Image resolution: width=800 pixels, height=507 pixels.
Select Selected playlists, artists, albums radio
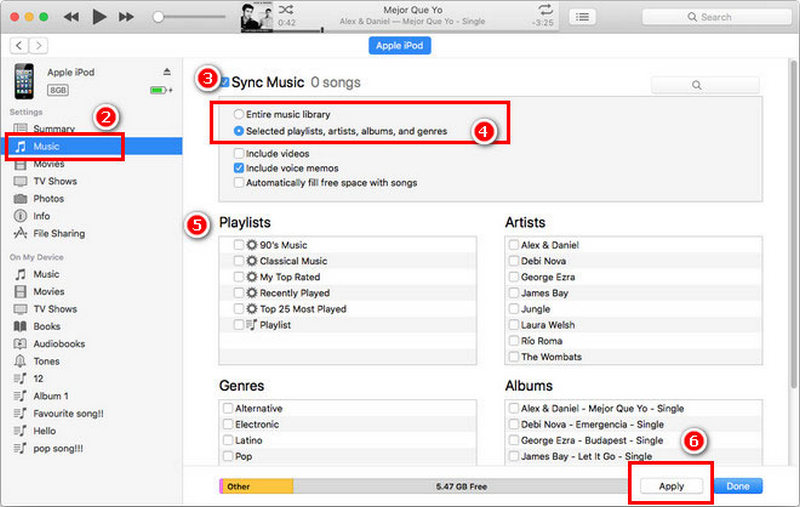(238, 131)
